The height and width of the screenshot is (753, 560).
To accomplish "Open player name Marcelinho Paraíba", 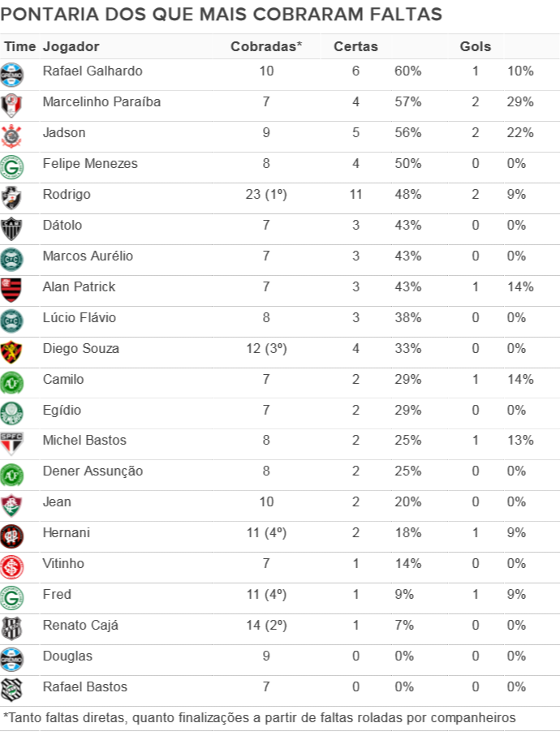I will pyautogui.click(x=101, y=102).
